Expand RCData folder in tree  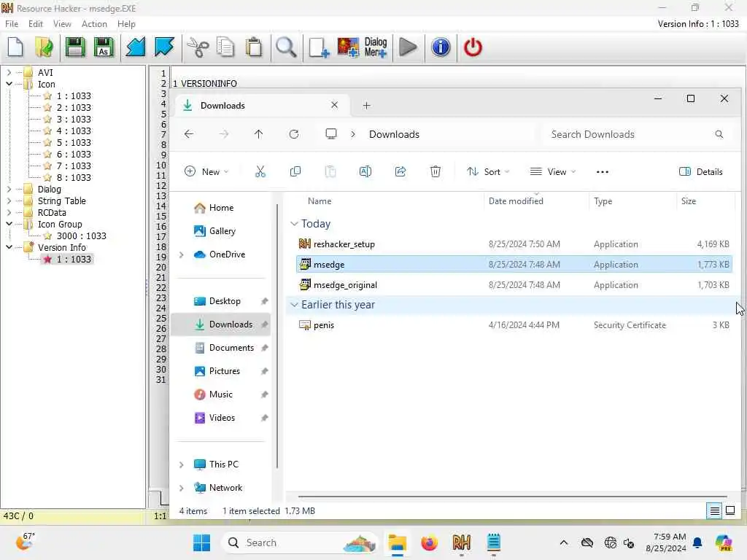[x=9, y=212]
